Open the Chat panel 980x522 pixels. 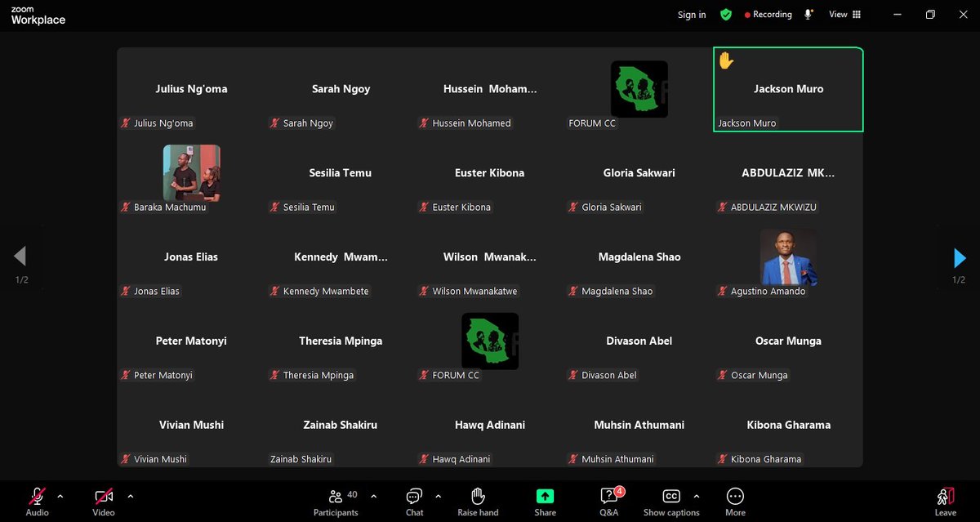pos(414,502)
